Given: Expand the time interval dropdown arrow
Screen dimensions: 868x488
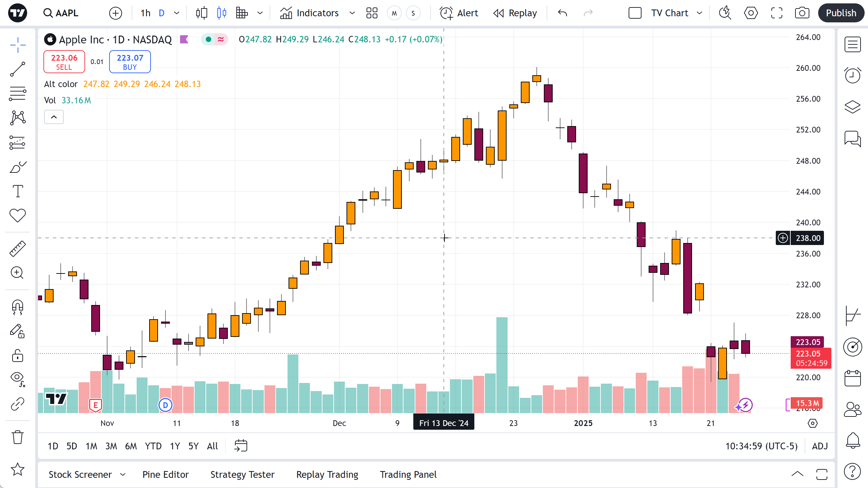Looking at the screenshot, I should (x=177, y=13).
